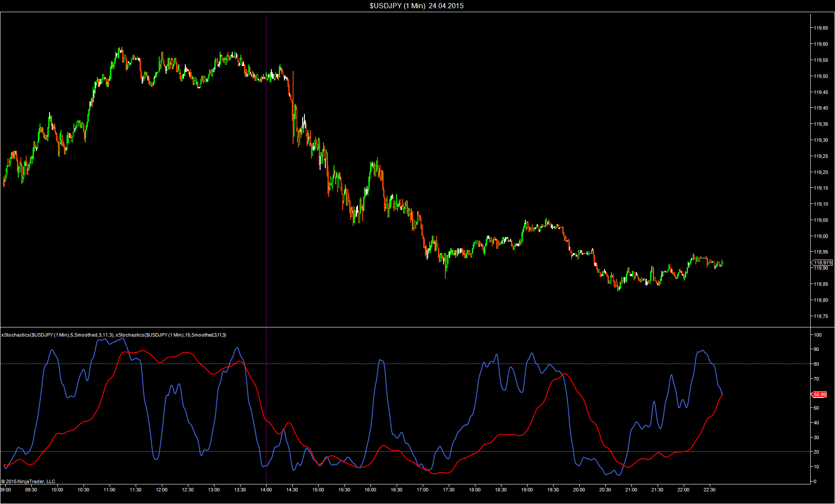835x504 pixels.
Task: Click the 119,10 price axis label
Action: tap(821, 204)
